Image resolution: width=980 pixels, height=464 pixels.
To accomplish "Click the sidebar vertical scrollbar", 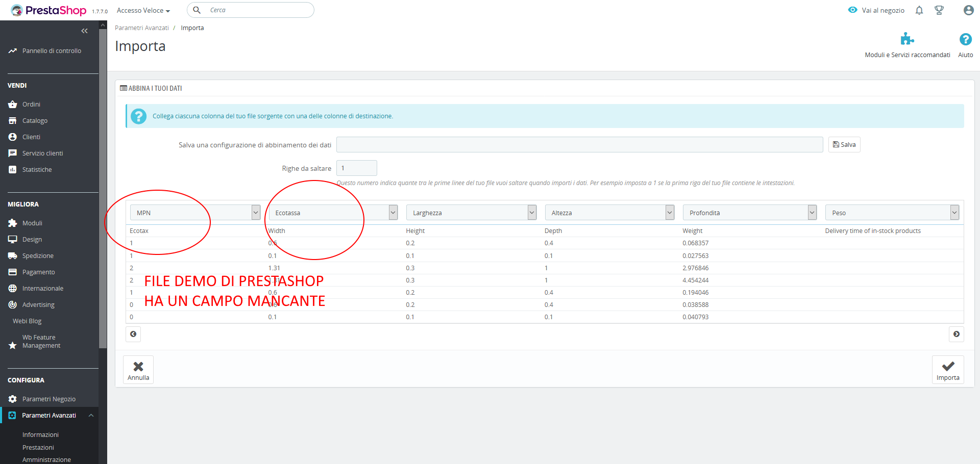I will point(103,189).
